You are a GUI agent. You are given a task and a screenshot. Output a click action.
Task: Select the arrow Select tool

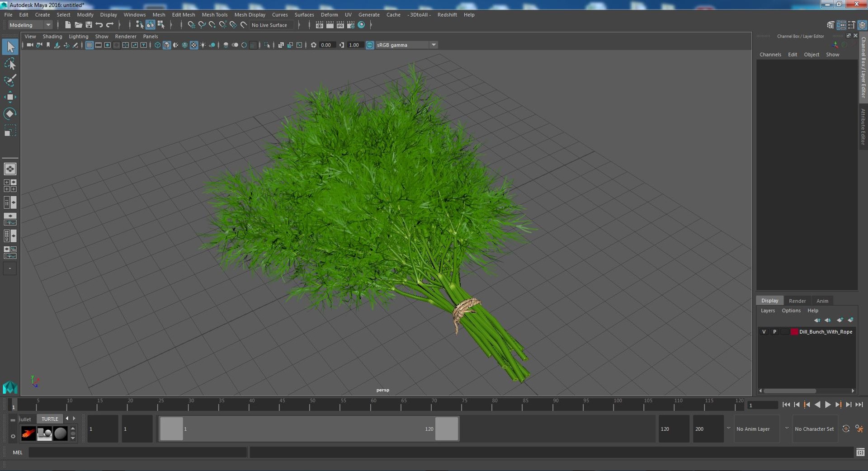[10, 47]
